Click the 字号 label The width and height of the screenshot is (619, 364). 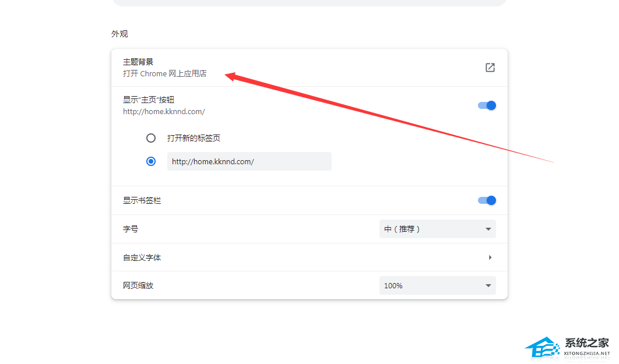[x=131, y=229]
